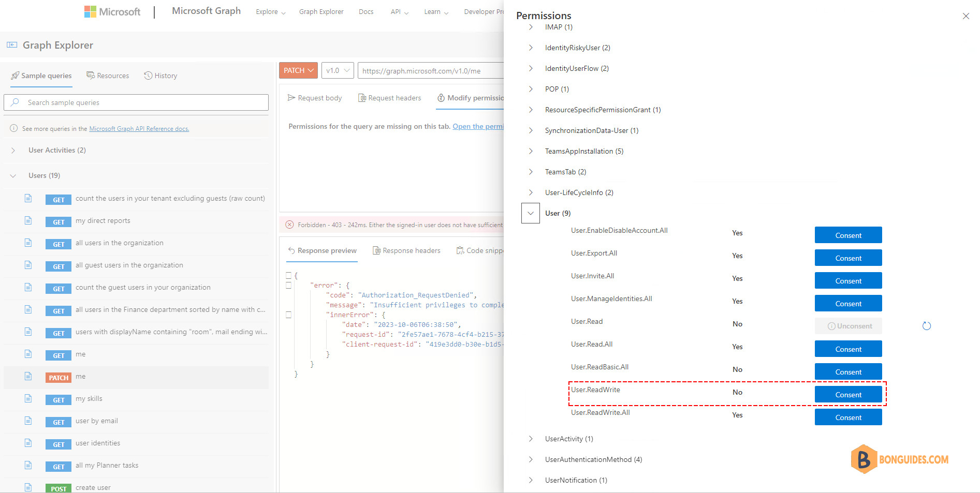Collapse the User (9) permission group

(531, 213)
